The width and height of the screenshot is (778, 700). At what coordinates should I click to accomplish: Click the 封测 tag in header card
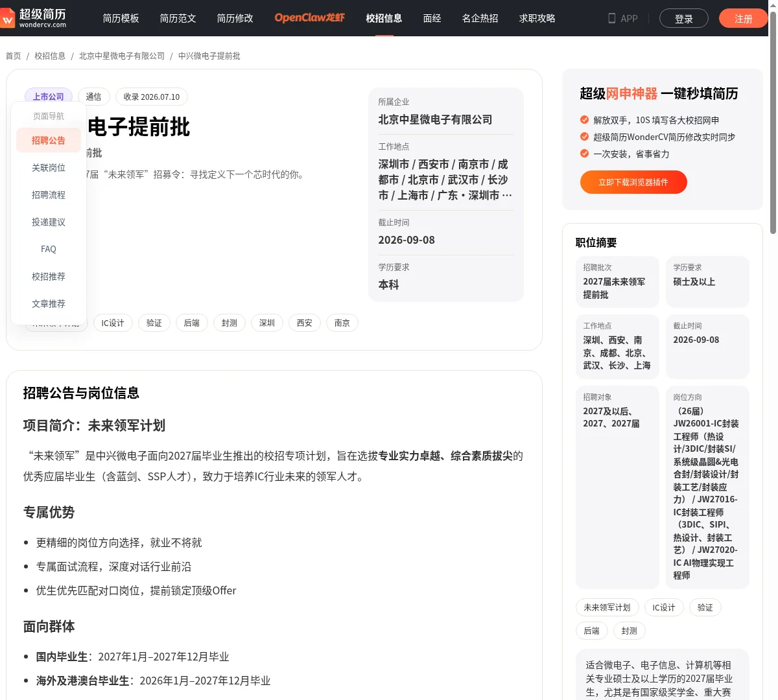230,323
